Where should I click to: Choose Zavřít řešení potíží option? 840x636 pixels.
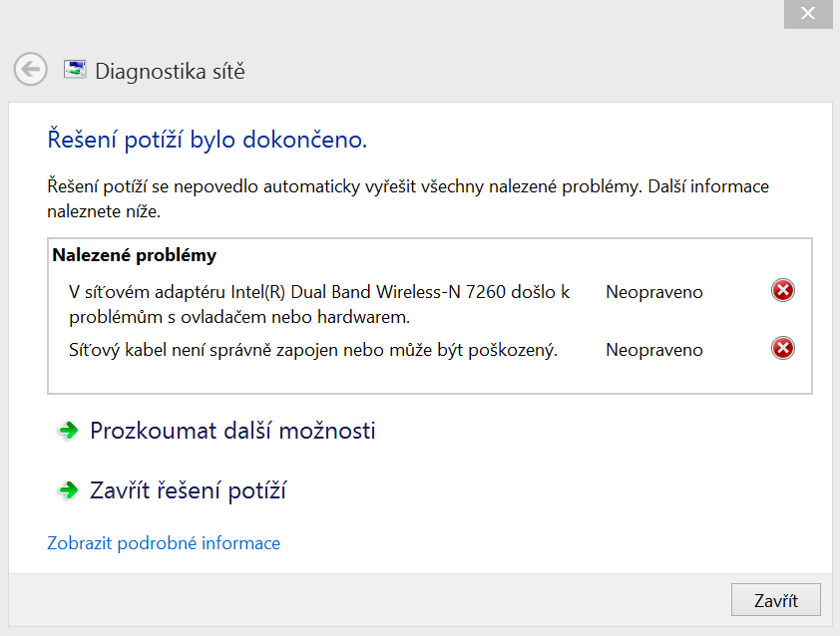pyautogui.click(x=189, y=490)
